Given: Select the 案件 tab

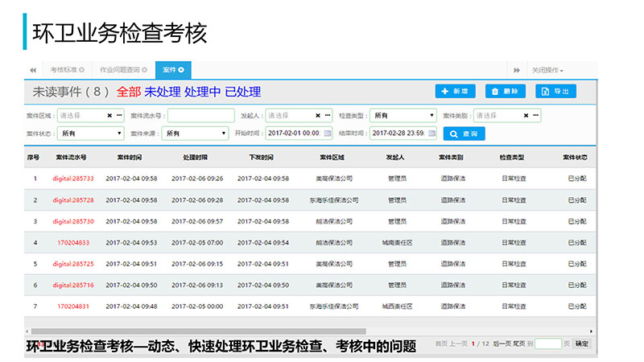Looking at the screenshot, I should [x=173, y=70].
